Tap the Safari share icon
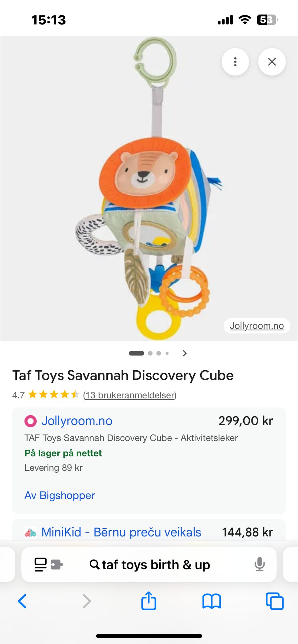The width and height of the screenshot is (298, 644). (x=149, y=601)
